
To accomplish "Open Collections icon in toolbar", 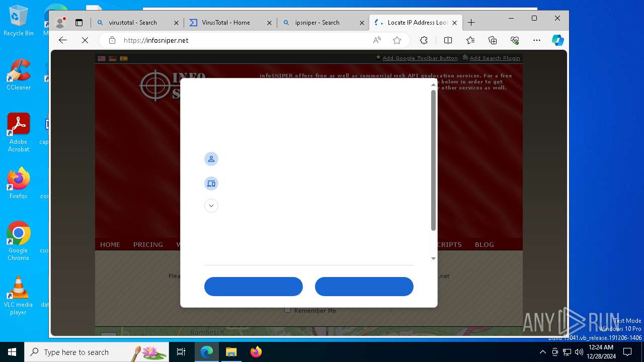I will pyautogui.click(x=493, y=40).
